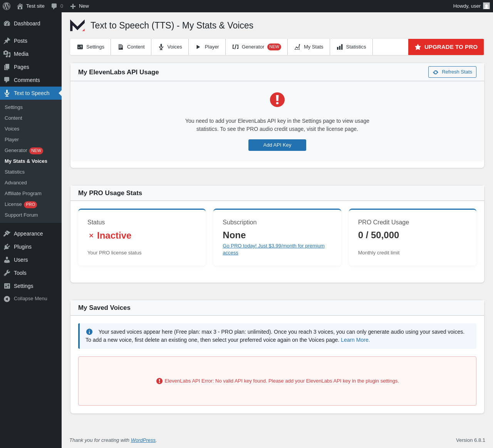Click the Statistics tab bar-chart icon

click(x=340, y=47)
